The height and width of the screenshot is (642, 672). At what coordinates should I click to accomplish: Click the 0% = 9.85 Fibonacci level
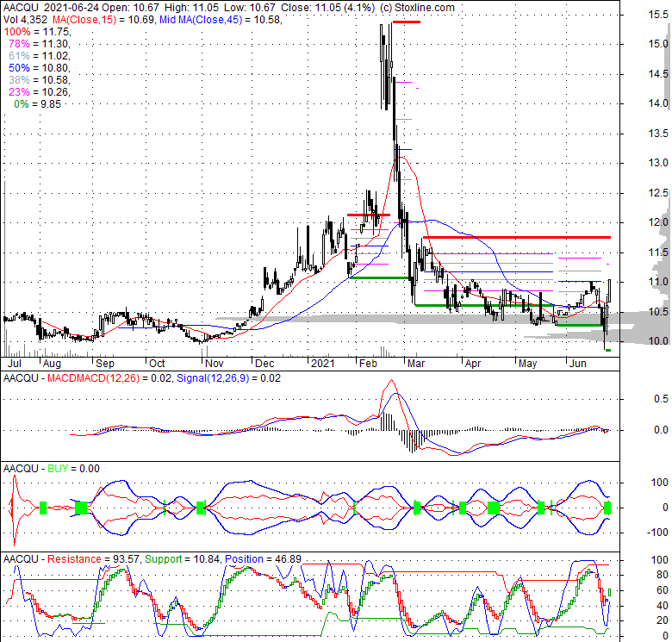tap(37, 104)
